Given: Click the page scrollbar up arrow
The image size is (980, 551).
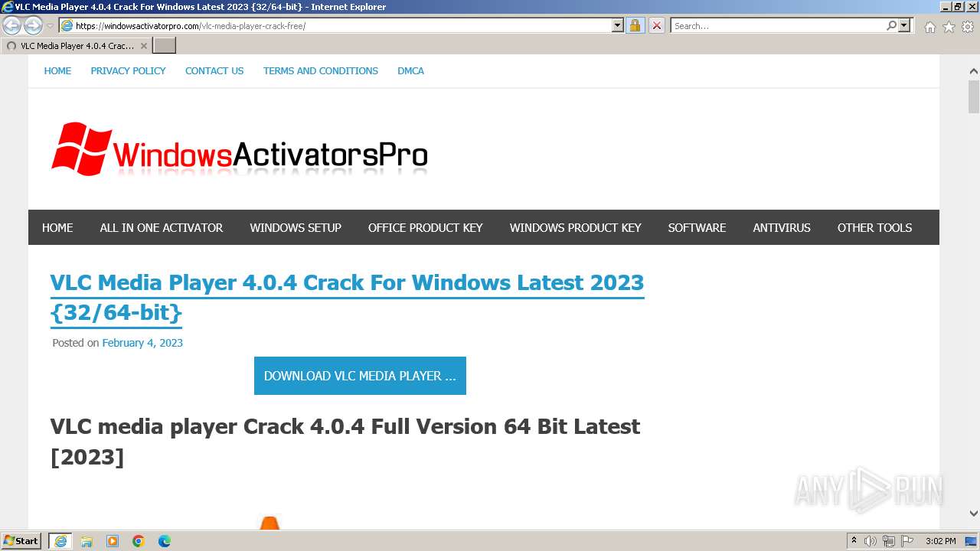Looking at the screenshot, I should (973, 70).
